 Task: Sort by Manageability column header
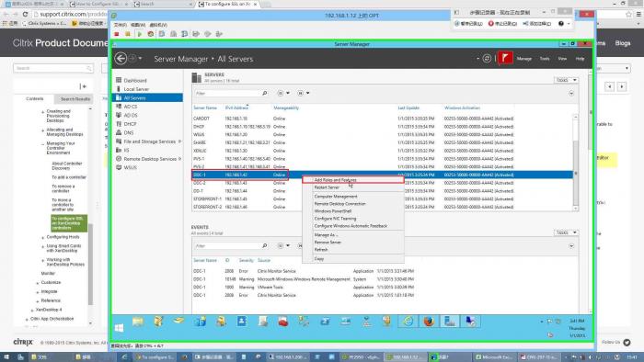click(286, 107)
